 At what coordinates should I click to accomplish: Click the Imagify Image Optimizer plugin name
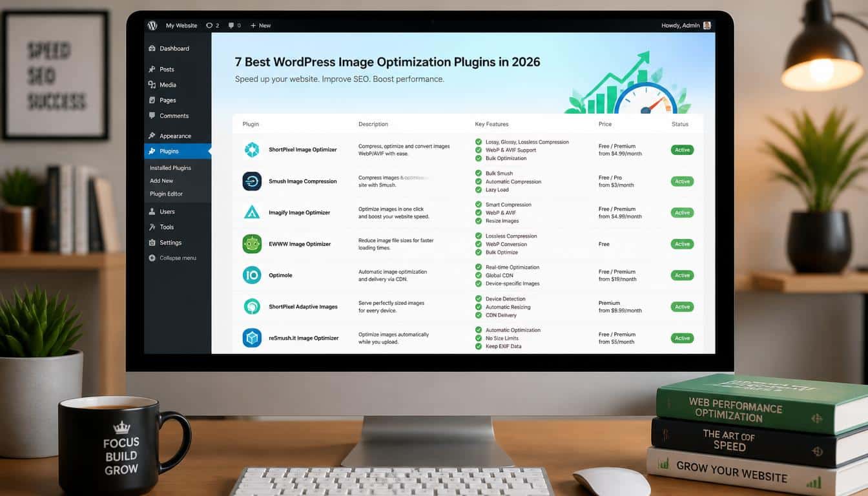[x=300, y=212]
